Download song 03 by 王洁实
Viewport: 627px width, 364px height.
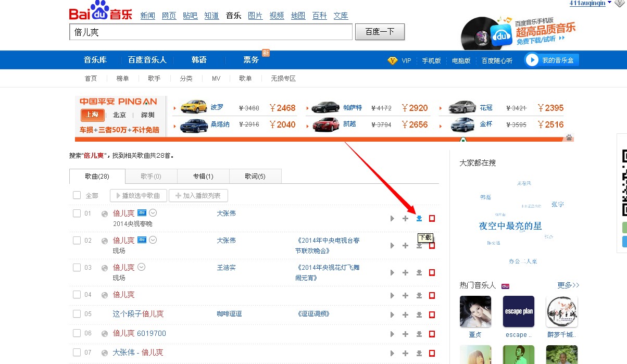[x=419, y=272]
